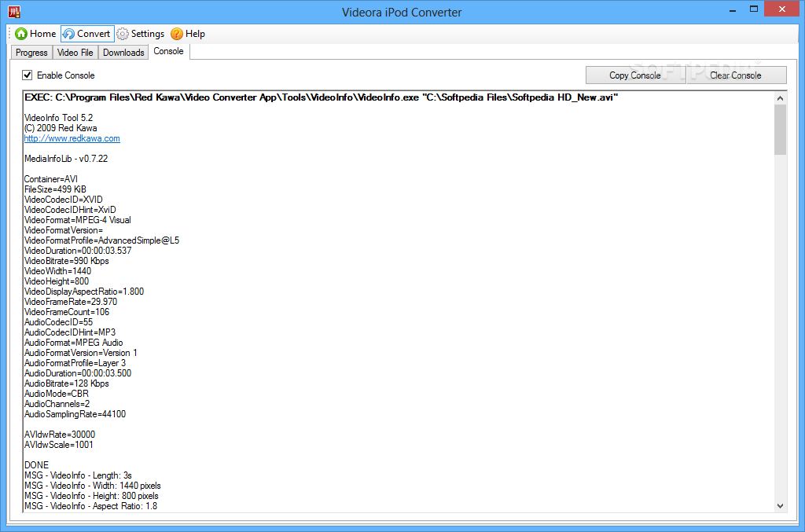Click the EXEC command line text
The image size is (805, 532).
coord(321,97)
